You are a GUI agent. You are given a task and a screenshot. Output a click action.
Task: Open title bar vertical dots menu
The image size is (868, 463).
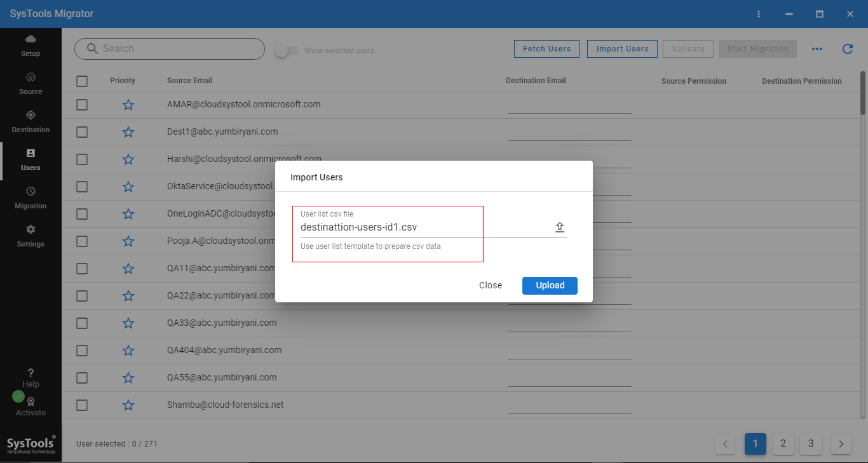coord(758,14)
